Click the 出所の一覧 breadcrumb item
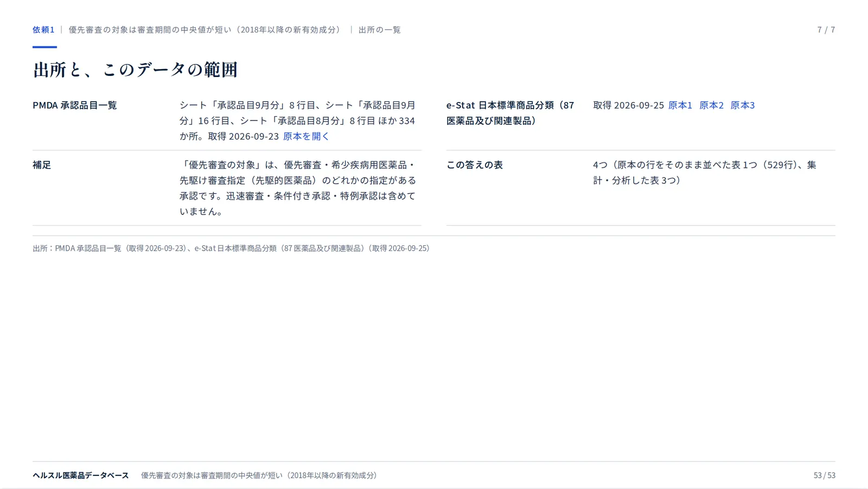The image size is (868, 489). (x=380, y=30)
